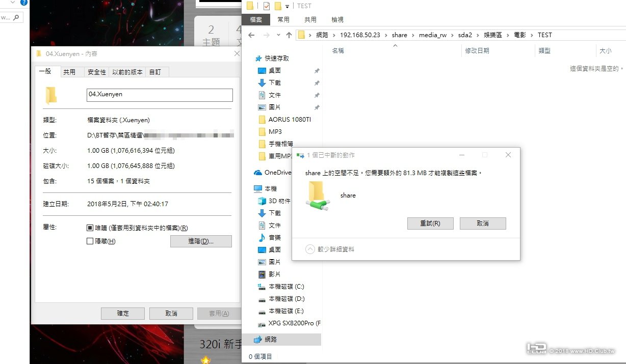This screenshot has width=626, height=364.
Task: Click the properties quick access toolbar icon
Action: tap(267, 6)
